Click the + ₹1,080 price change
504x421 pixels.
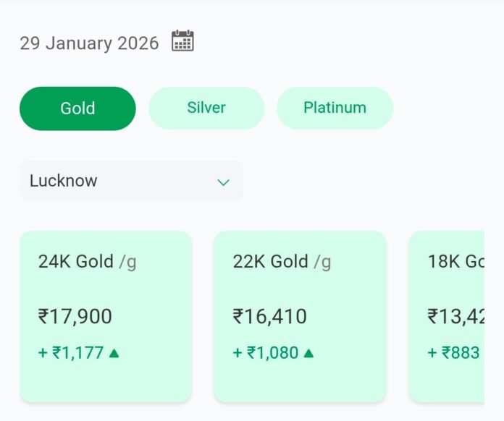pos(266,353)
